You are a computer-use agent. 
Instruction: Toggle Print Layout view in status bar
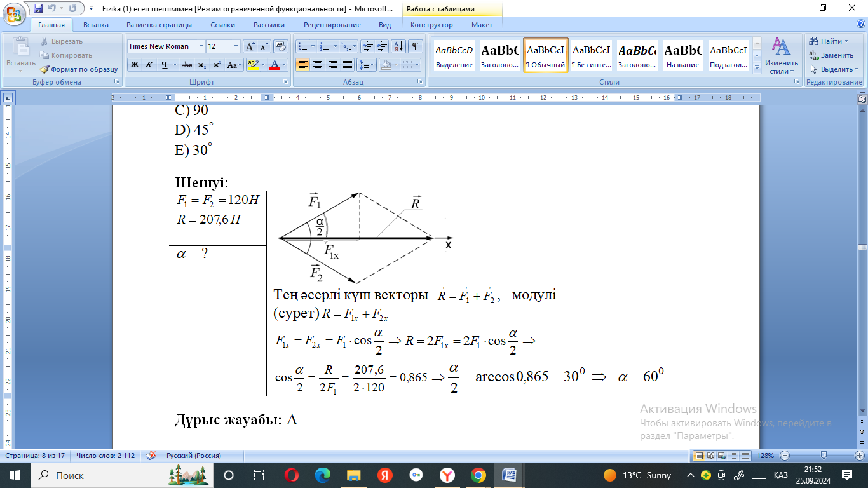(700, 456)
